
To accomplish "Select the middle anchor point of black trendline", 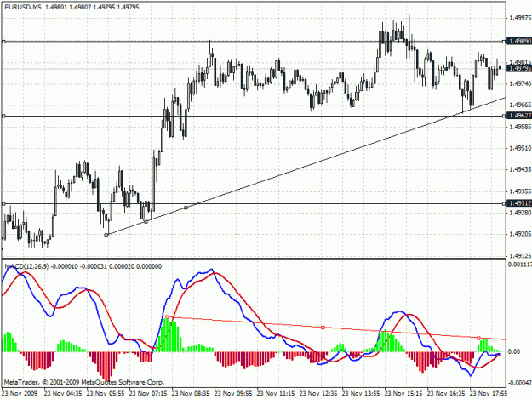I will [x=146, y=222].
